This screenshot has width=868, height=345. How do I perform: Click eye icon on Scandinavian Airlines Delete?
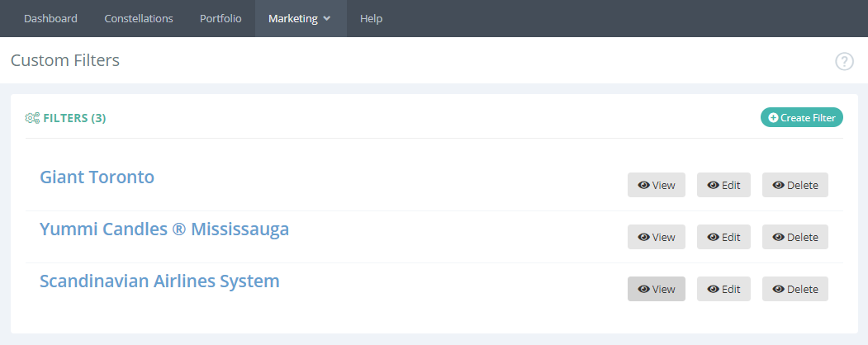point(778,289)
